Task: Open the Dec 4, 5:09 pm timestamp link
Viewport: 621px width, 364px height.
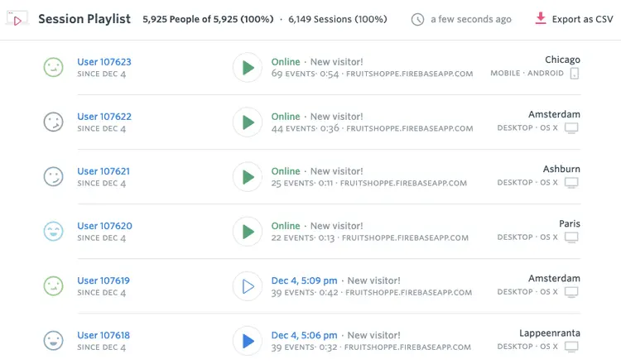Action: pos(306,280)
